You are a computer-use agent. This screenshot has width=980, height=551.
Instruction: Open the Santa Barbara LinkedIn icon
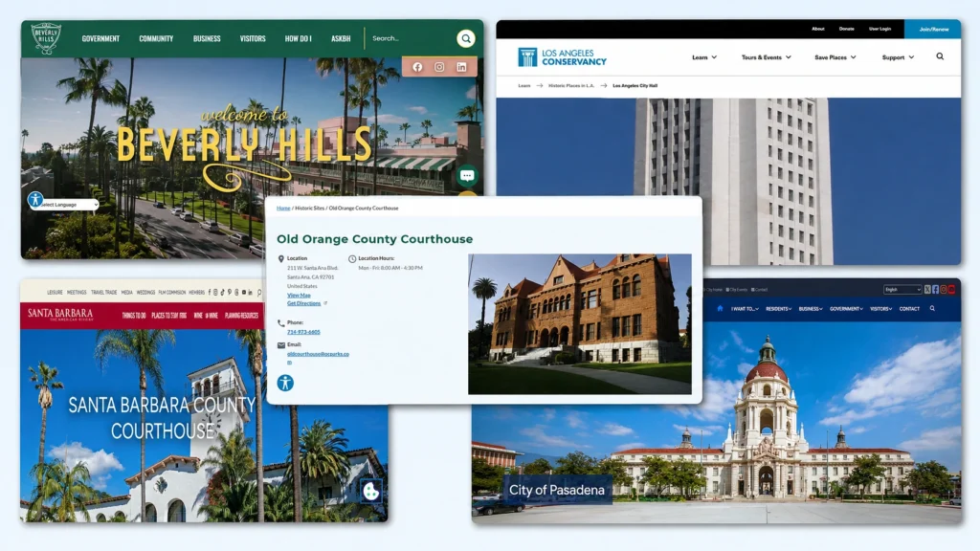[x=250, y=293]
